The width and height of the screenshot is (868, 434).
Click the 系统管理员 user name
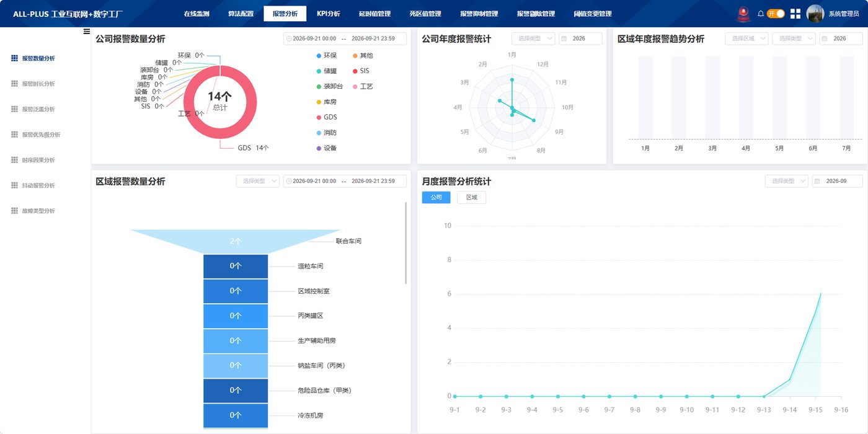point(844,14)
